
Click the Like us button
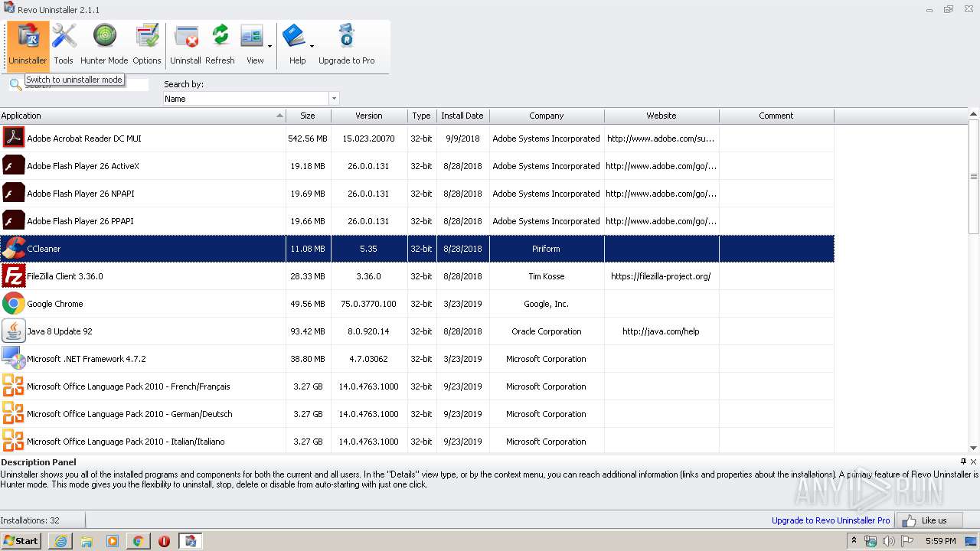click(929, 520)
